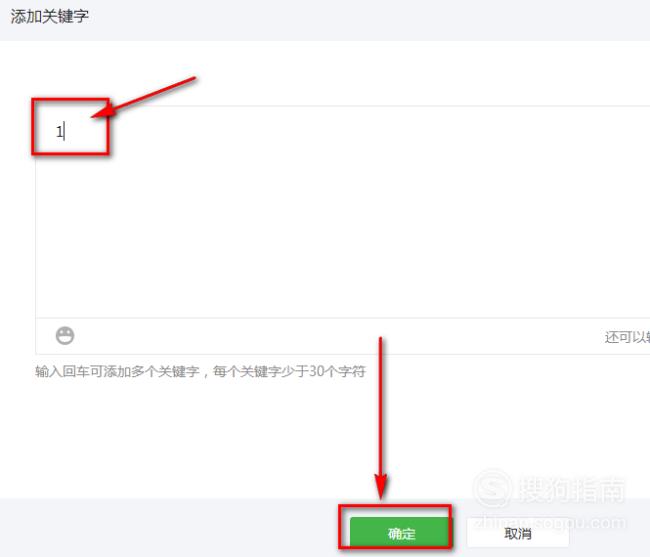The image size is (650, 557).
Task: Click the red arrow pointing to 确定
Action: coord(381,419)
